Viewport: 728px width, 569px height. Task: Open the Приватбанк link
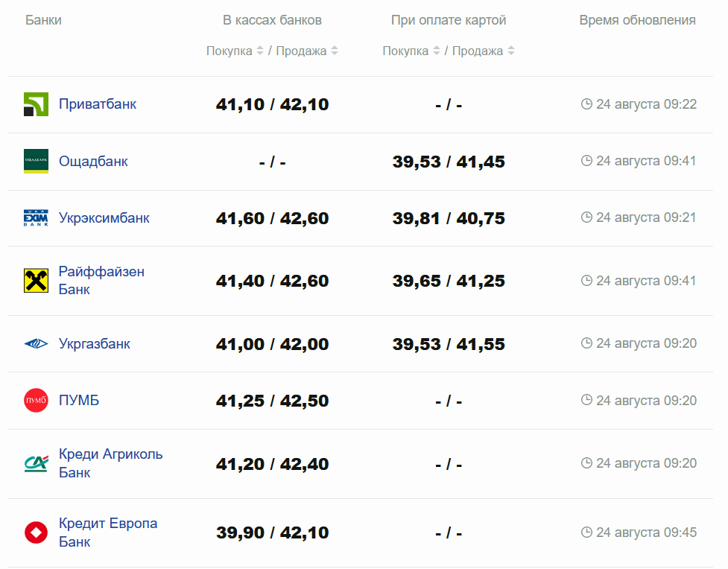(98, 104)
